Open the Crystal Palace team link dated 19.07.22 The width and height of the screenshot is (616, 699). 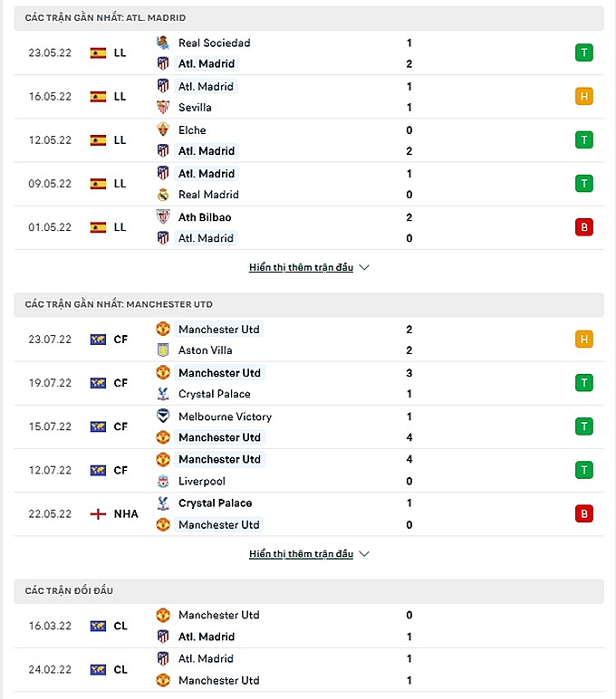215,394
